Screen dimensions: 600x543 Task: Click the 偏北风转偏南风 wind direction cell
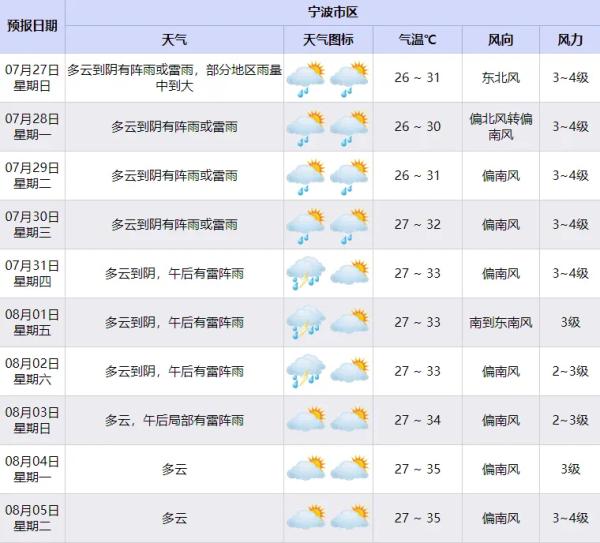pos(501,127)
